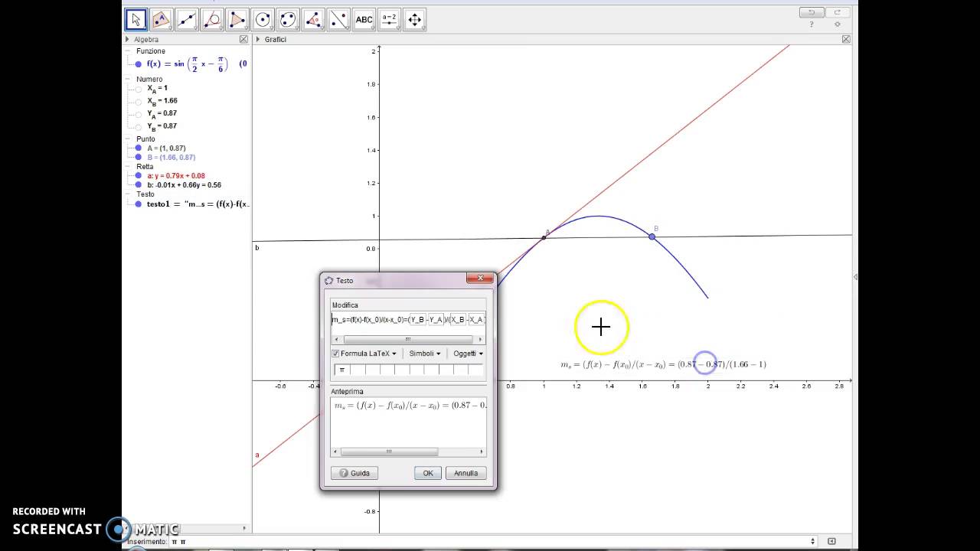Open the Oggetti dropdown
Screen dimensions: 980x551
click(468, 354)
